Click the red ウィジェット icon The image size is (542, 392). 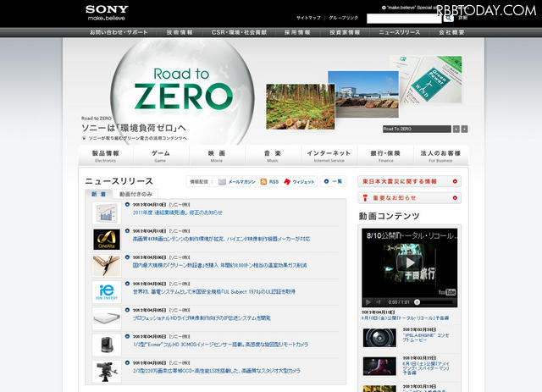[x=287, y=182]
